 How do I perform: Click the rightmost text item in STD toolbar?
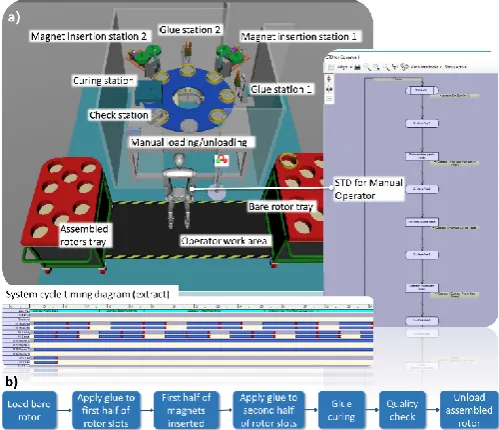[x=456, y=67]
